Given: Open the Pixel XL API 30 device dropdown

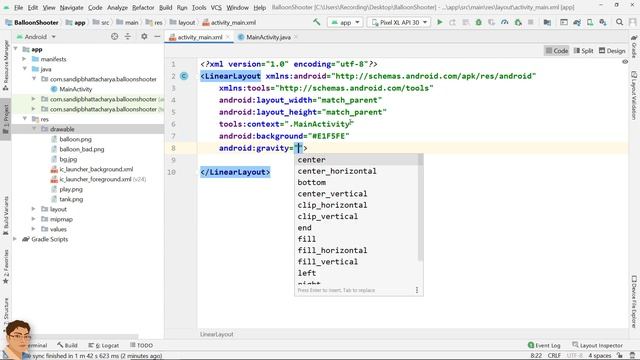Looking at the screenshot, I should (400, 22).
